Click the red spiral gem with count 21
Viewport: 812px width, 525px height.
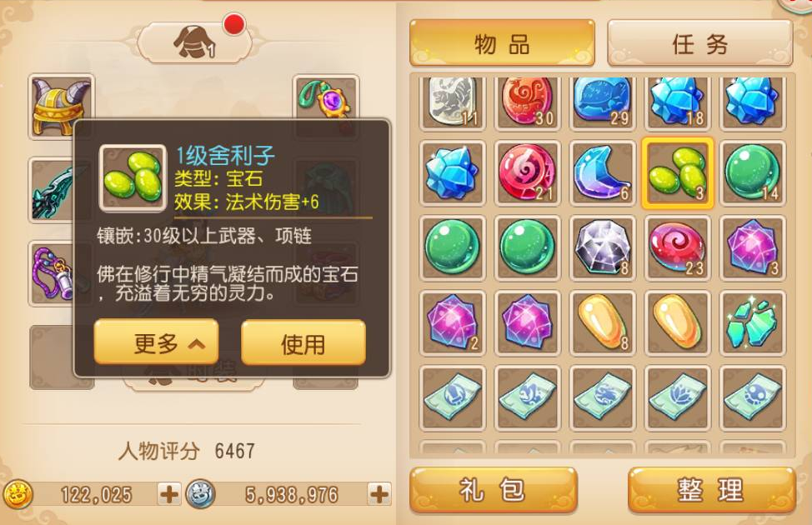pos(527,173)
